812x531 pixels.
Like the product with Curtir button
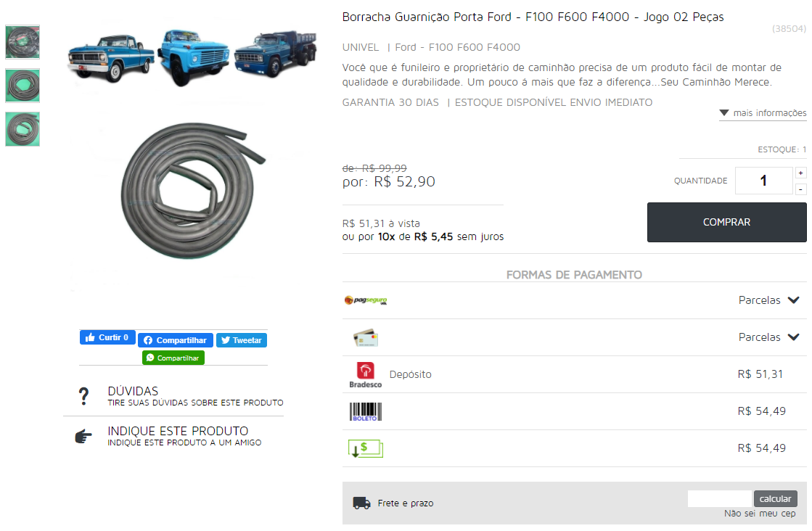click(x=107, y=337)
